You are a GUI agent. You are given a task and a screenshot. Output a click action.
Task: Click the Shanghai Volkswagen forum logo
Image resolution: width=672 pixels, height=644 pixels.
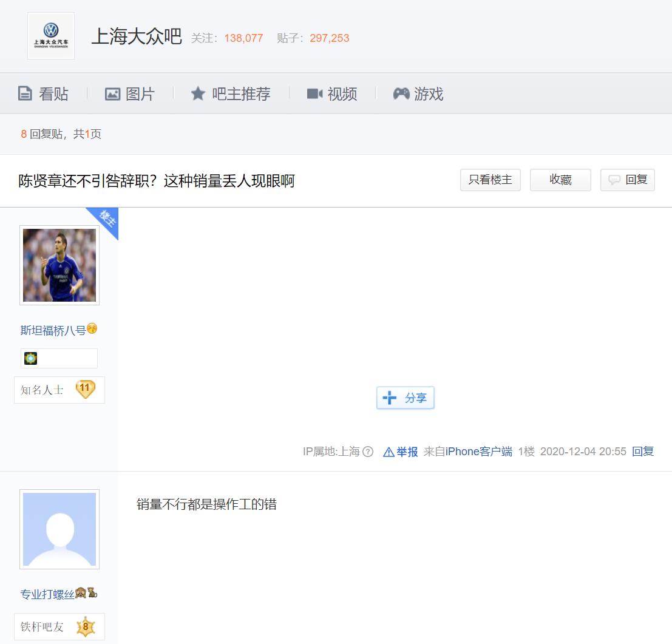[x=51, y=36]
